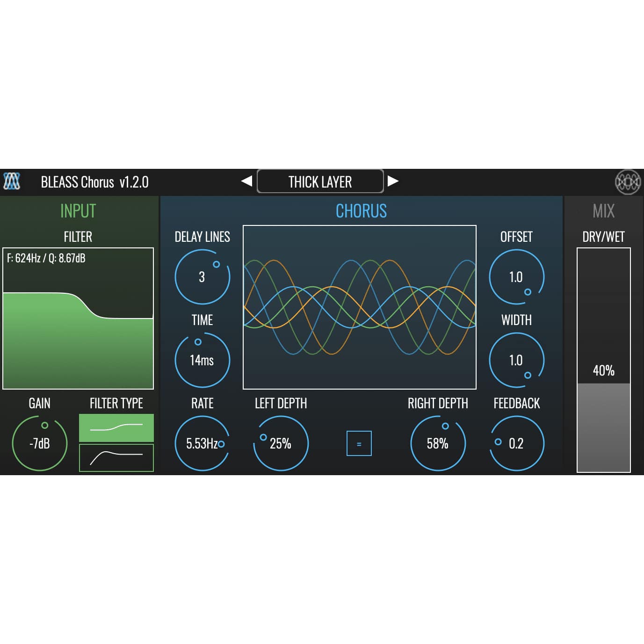Click the Rate knob showing 5.53Hz

click(202, 443)
